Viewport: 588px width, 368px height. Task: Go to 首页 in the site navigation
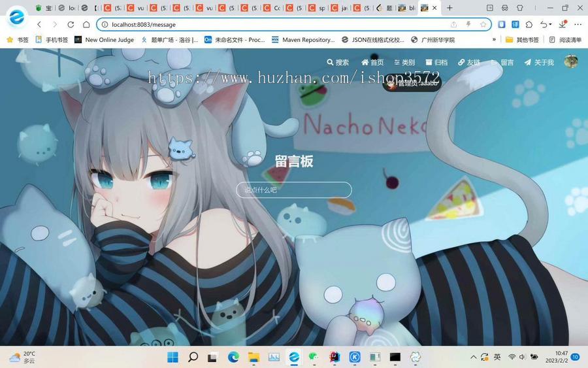(x=372, y=62)
